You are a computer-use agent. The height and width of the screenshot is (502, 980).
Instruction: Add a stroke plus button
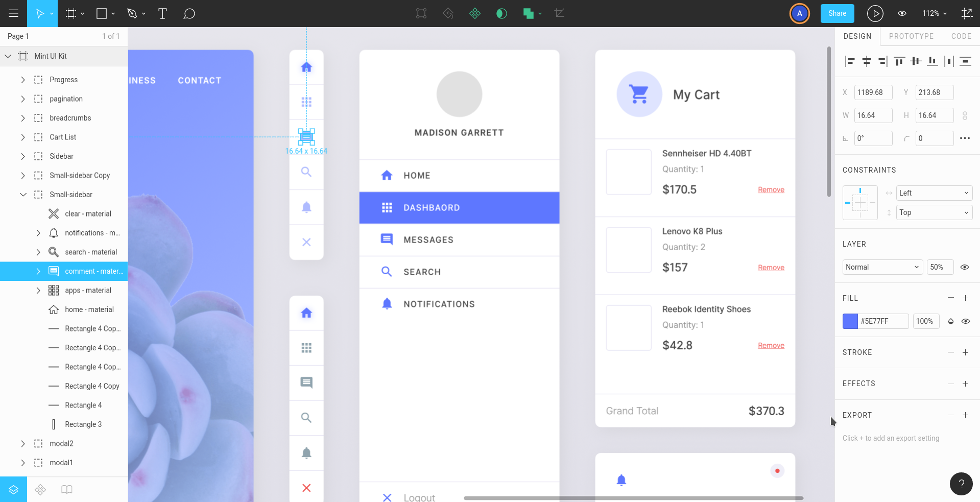click(965, 352)
